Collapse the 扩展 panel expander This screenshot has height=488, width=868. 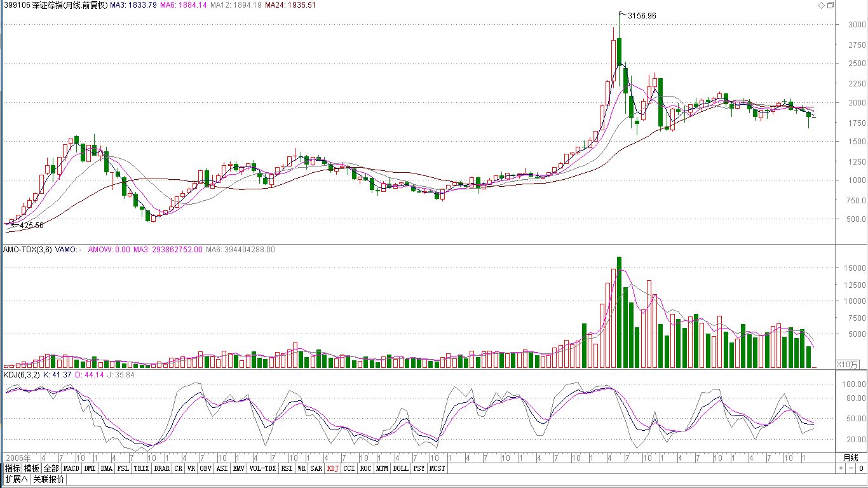click(x=16, y=479)
